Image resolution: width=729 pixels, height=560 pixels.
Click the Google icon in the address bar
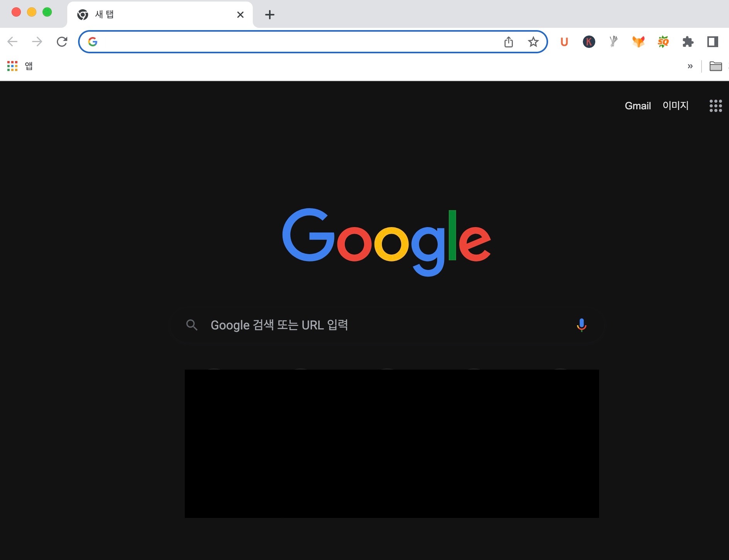pyautogui.click(x=92, y=42)
